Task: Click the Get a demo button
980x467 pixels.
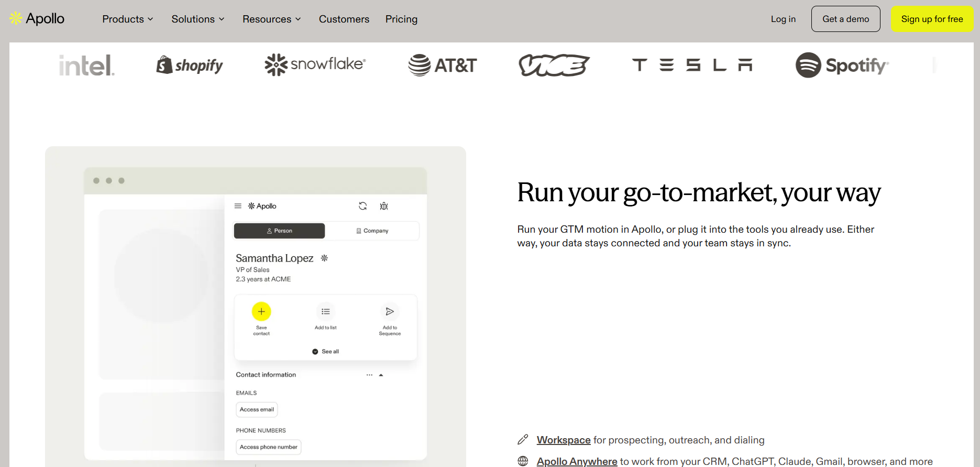Action: pyautogui.click(x=846, y=19)
